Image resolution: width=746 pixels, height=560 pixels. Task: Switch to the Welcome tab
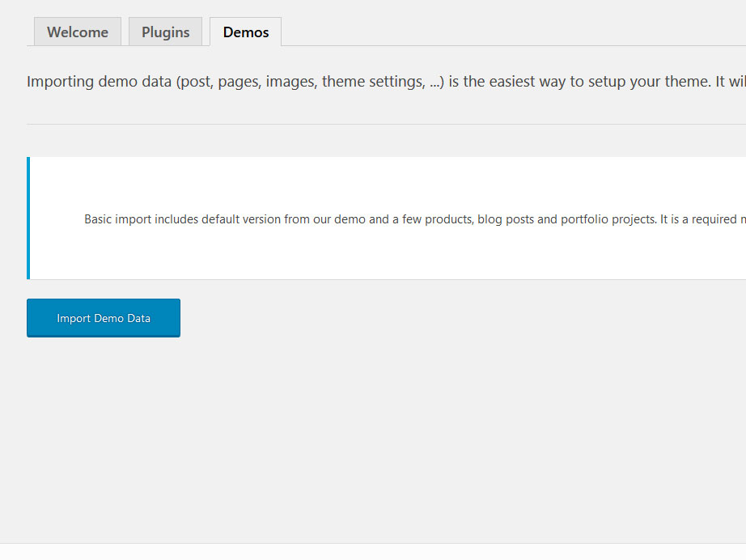click(x=78, y=32)
